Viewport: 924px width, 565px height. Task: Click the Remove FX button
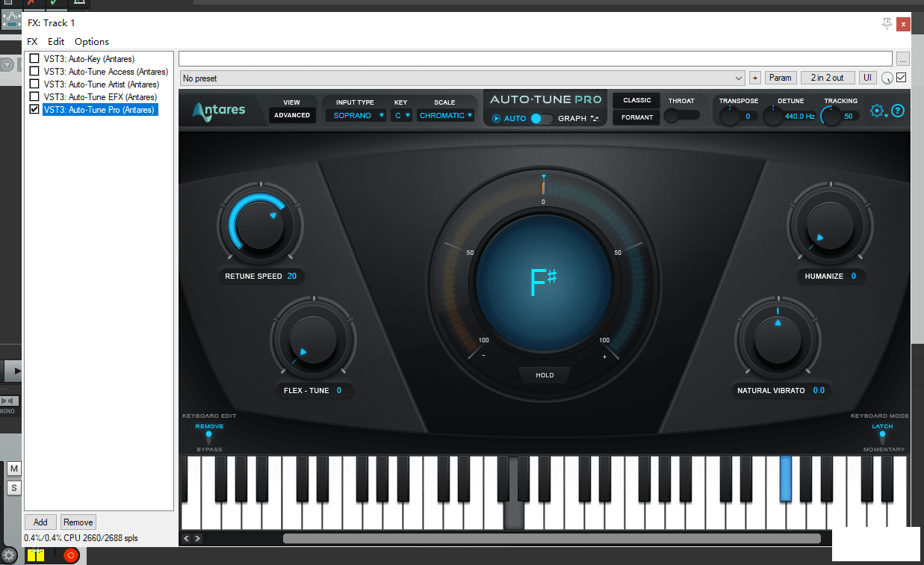(x=78, y=522)
